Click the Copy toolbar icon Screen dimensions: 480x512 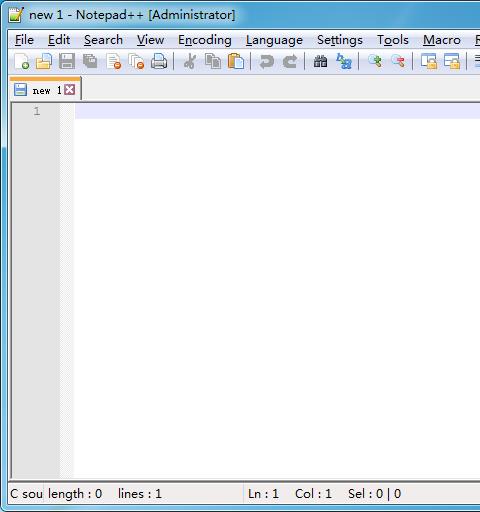click(213, 61)
